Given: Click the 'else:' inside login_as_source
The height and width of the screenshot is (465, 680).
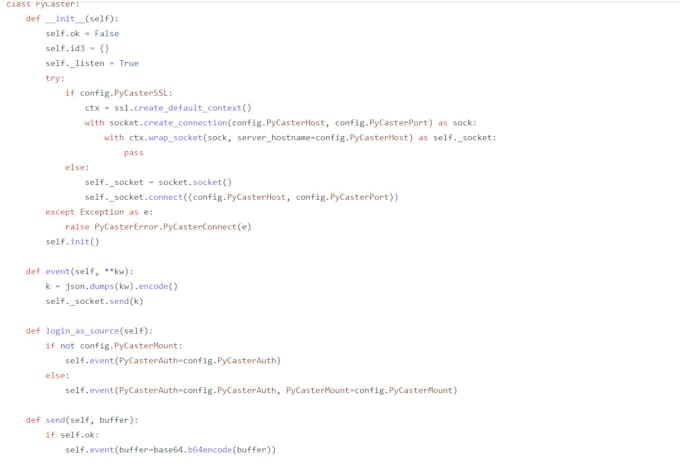Looking at the screenshot, I should pyautogui.click(x=57, y=376).
